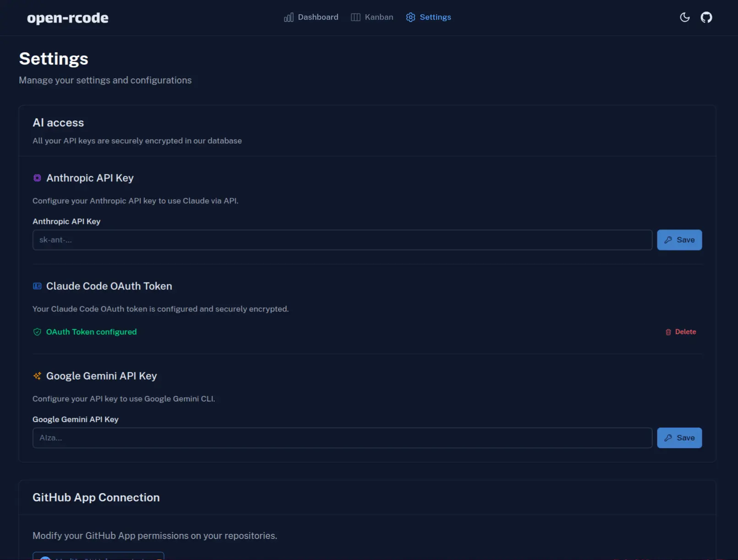This screenshot has width=738, height=560.
Task: Toggle dark mode with moon icon
Action: pos(684,17)
